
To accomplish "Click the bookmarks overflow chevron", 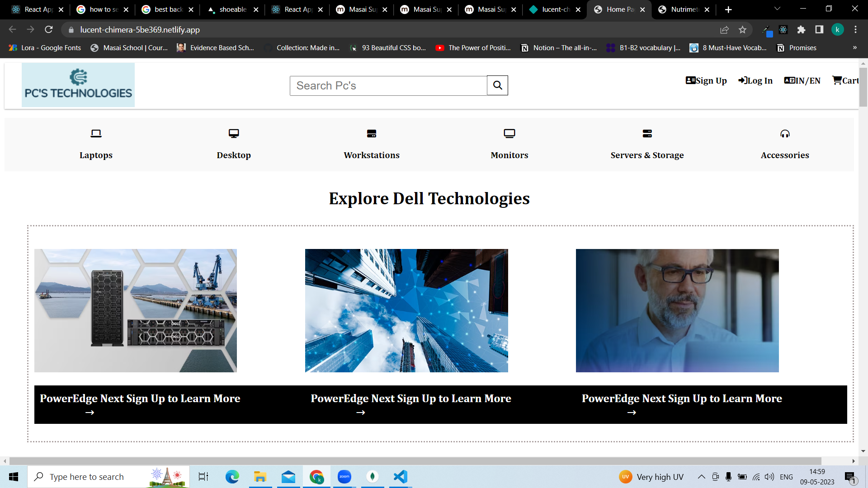I will coord(855,47).
